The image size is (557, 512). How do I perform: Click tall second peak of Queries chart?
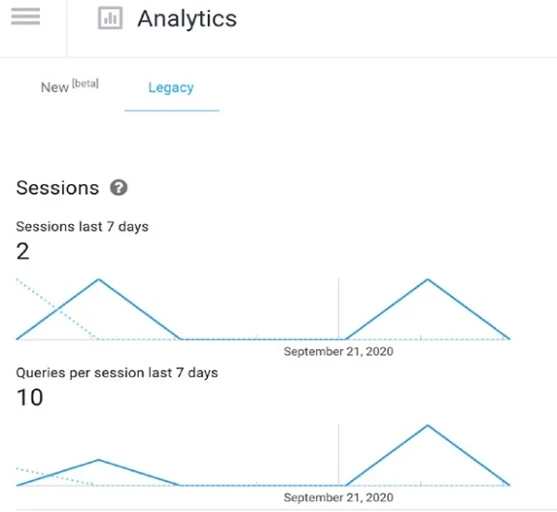tap(428, 426)
